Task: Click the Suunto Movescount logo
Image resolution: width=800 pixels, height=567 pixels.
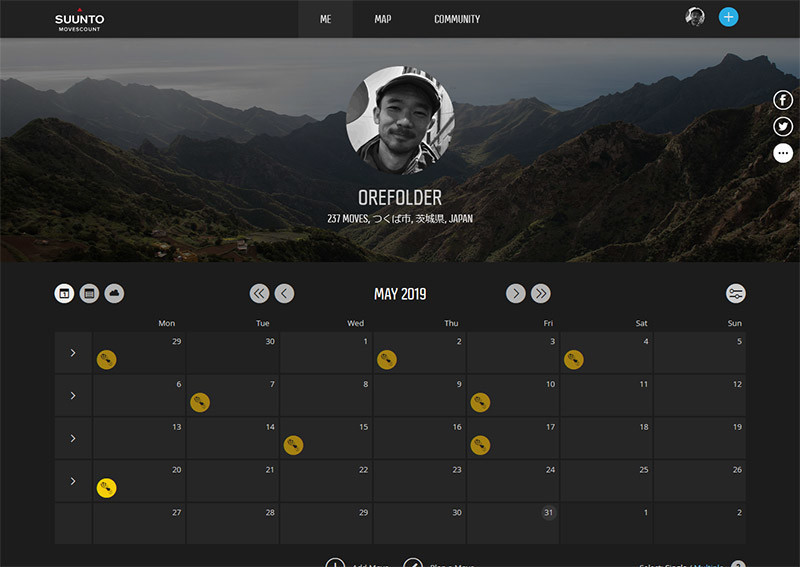Action: pos(79,20)
